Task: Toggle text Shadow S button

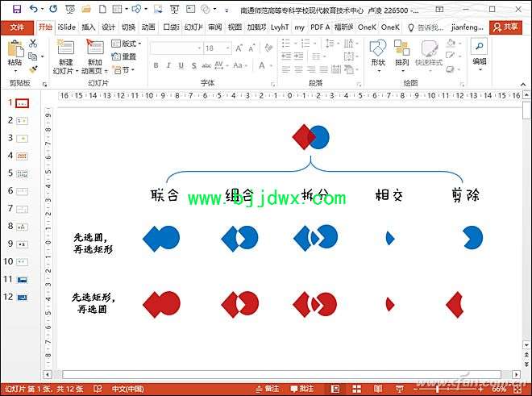Action: tap(194, 65)
